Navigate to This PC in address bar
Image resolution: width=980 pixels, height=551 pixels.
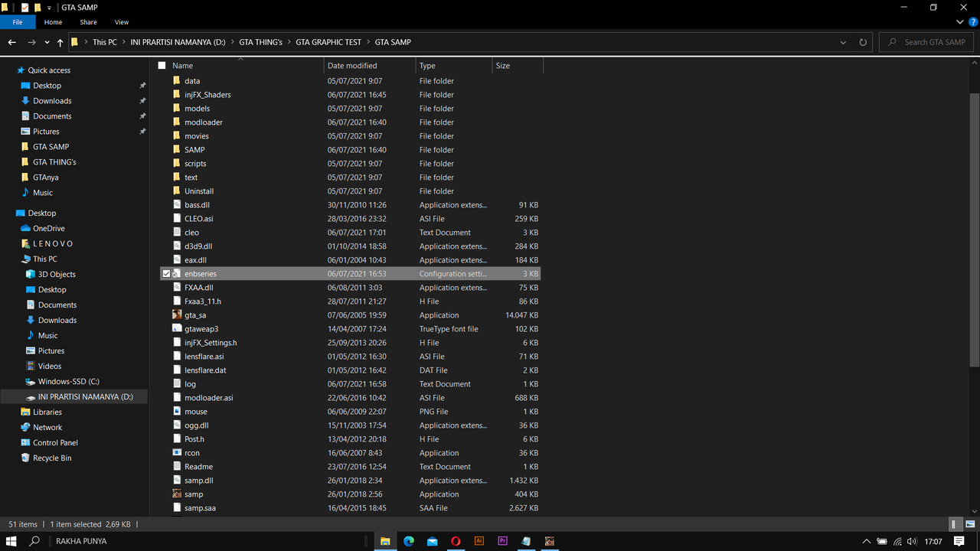point(105,42)
